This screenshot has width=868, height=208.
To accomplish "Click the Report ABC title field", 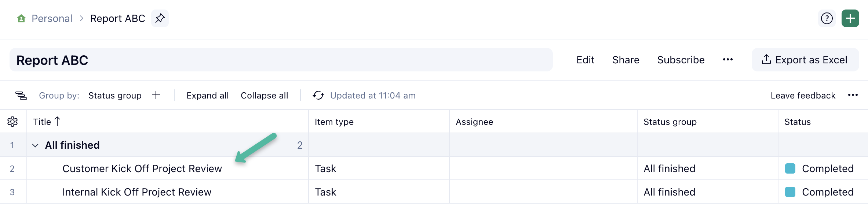I will [281, 60].
